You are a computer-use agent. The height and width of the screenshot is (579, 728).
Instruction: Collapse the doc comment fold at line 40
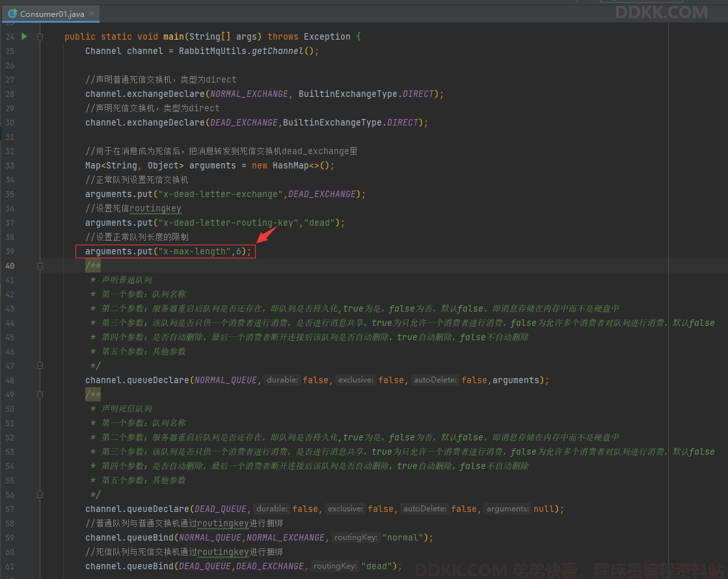(40, 266)
